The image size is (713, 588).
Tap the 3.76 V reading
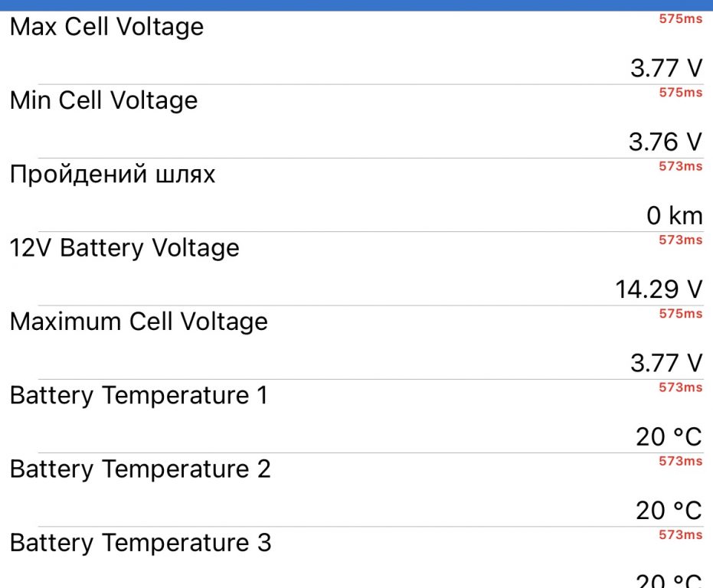[666, 142]
